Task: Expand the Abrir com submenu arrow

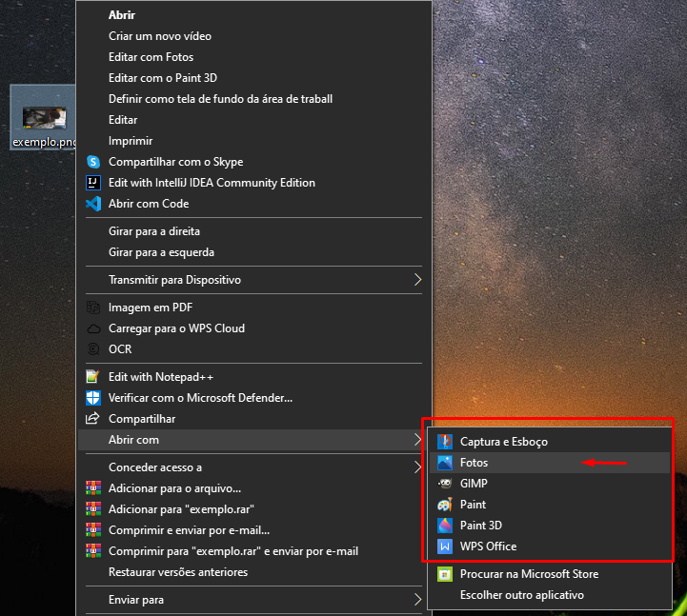Action: click(x=417, y=440)
